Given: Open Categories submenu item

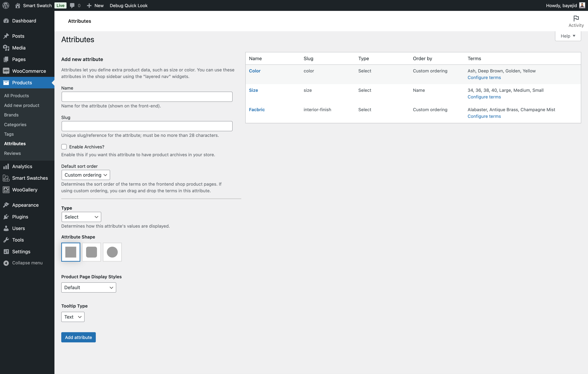Looking at the screenshot, I should [x=15, y=124].
